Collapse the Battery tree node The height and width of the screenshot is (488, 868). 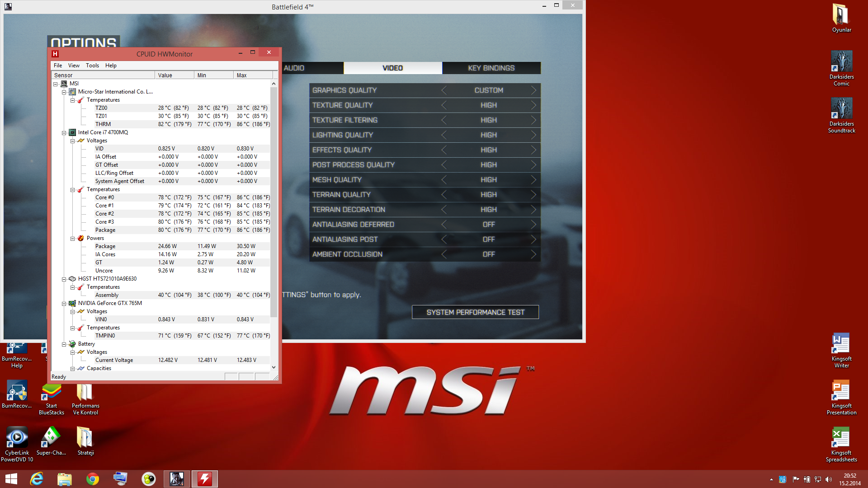tap(64, 344)
